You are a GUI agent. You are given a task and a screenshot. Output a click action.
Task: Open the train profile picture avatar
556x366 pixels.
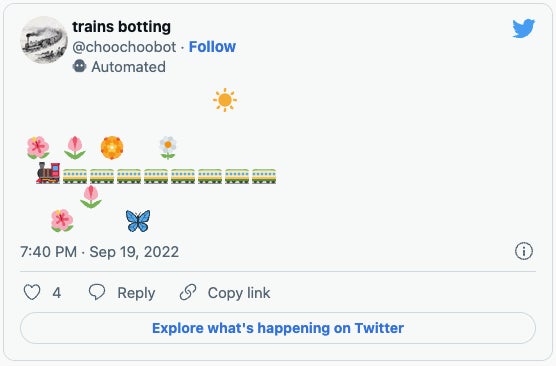click(44, 40)
